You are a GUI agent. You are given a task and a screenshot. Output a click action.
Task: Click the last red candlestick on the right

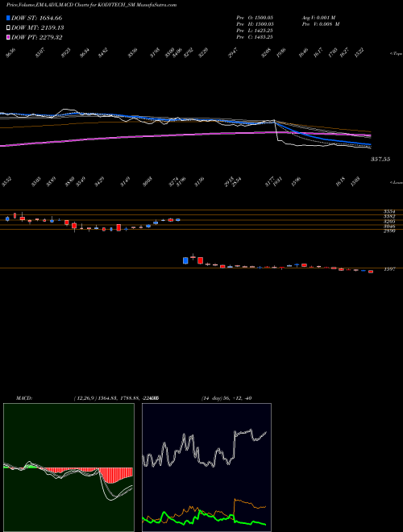tap(371, 272)
